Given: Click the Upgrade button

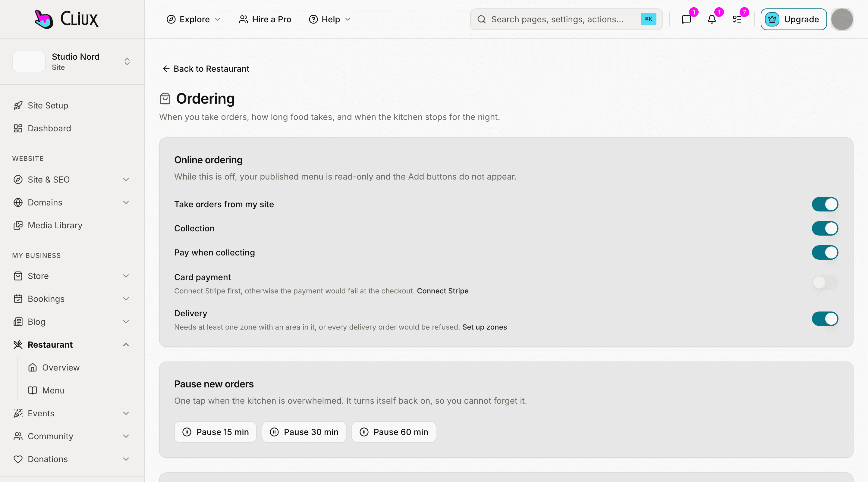Looking at the screenshot, I should click(x=793, y=19).
